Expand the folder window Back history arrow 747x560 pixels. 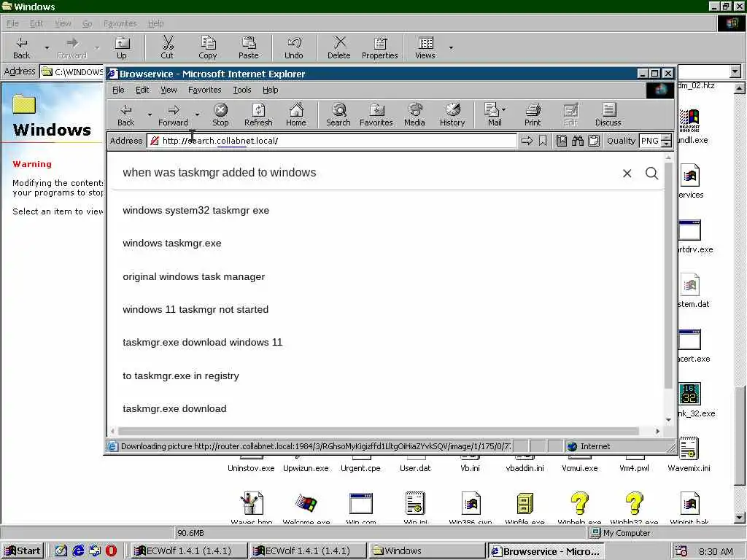point(47,47)
